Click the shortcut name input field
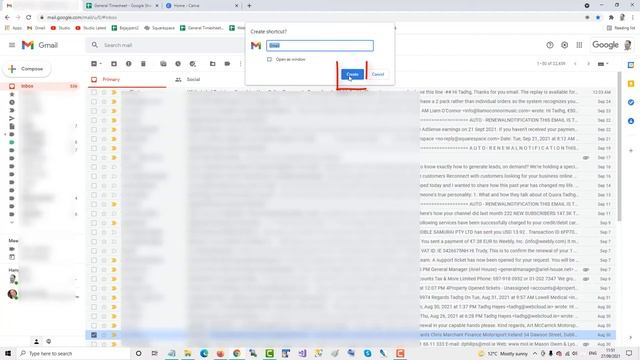The image size is (640, 360). click(x=320, y=46)
